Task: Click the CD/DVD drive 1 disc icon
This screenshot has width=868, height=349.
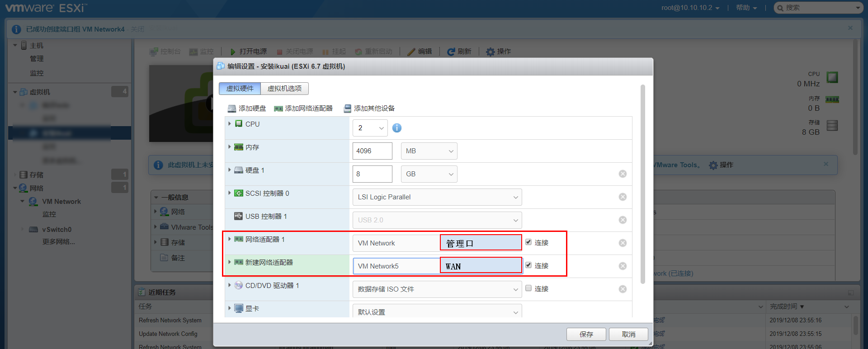Action: click(x=239, y=285)
